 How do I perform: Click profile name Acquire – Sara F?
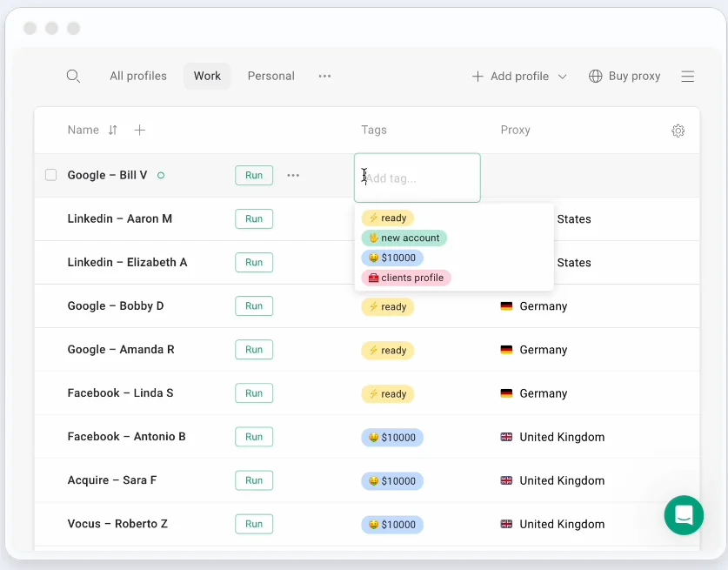[x=112, y=481]
